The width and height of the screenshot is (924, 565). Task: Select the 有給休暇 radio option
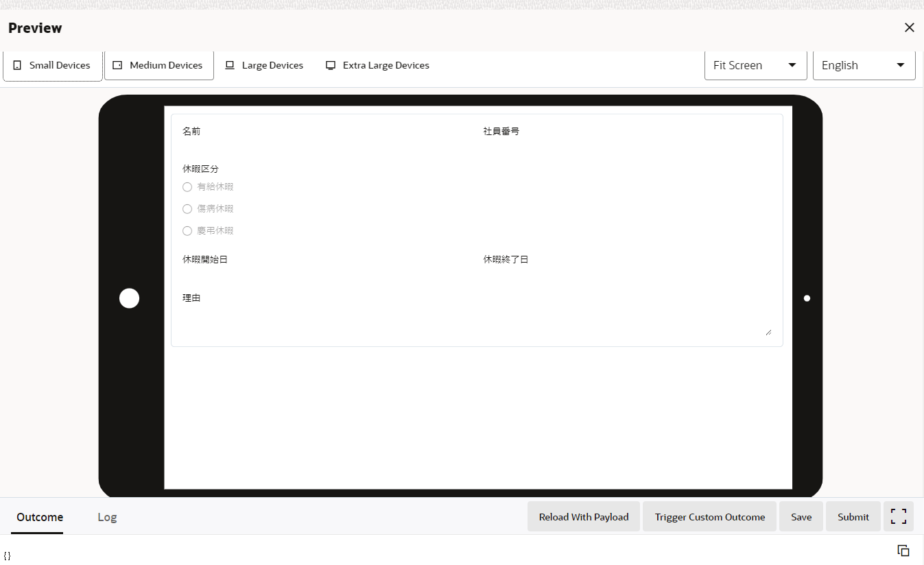tap(187, 187)
